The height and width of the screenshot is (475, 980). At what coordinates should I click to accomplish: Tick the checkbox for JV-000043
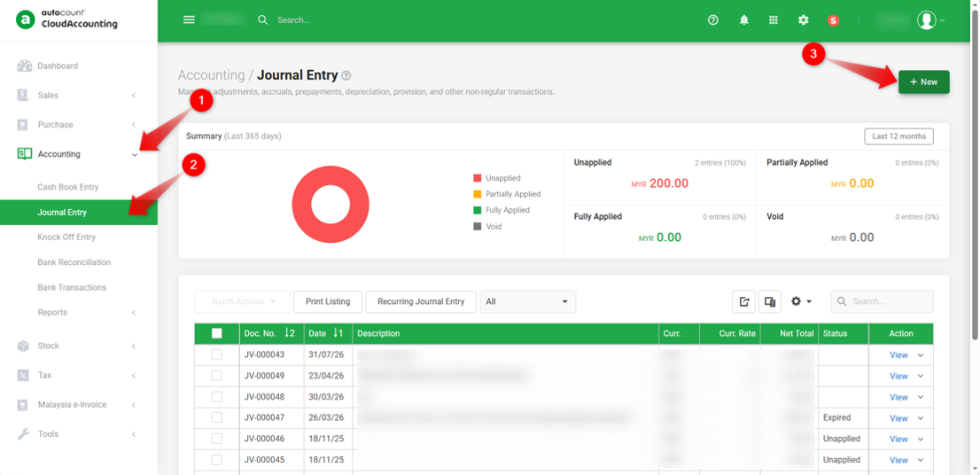point(217,354)
